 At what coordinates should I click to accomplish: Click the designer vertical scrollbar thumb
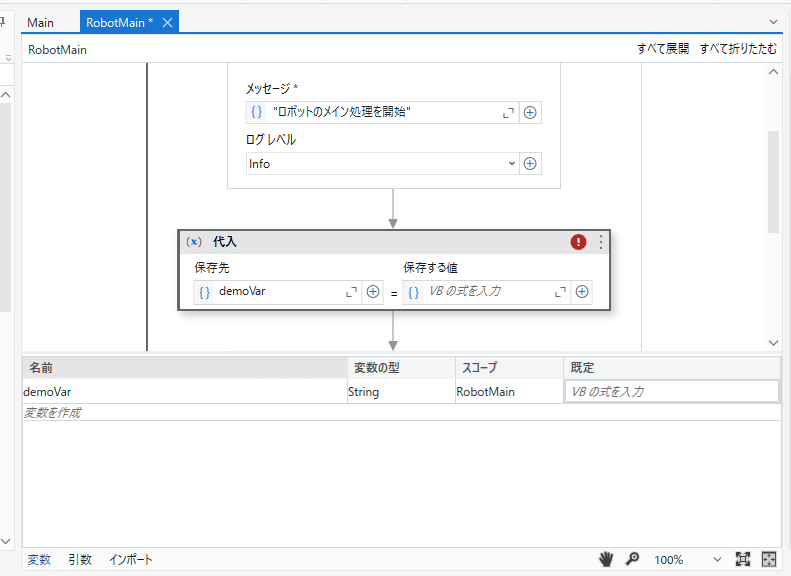(x=773, y=182)
